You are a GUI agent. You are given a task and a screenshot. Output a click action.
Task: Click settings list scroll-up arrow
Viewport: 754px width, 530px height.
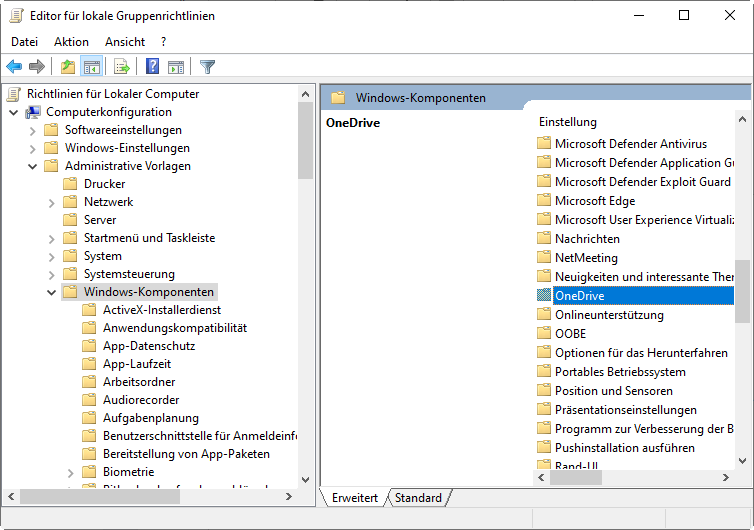742,119
